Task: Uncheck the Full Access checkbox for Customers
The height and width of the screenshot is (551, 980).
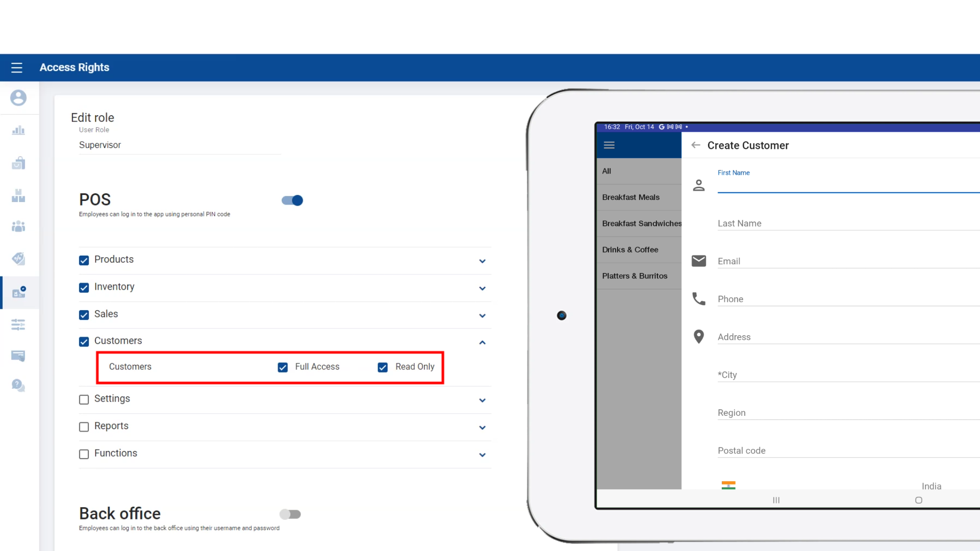Action: [x=283, y=367]
